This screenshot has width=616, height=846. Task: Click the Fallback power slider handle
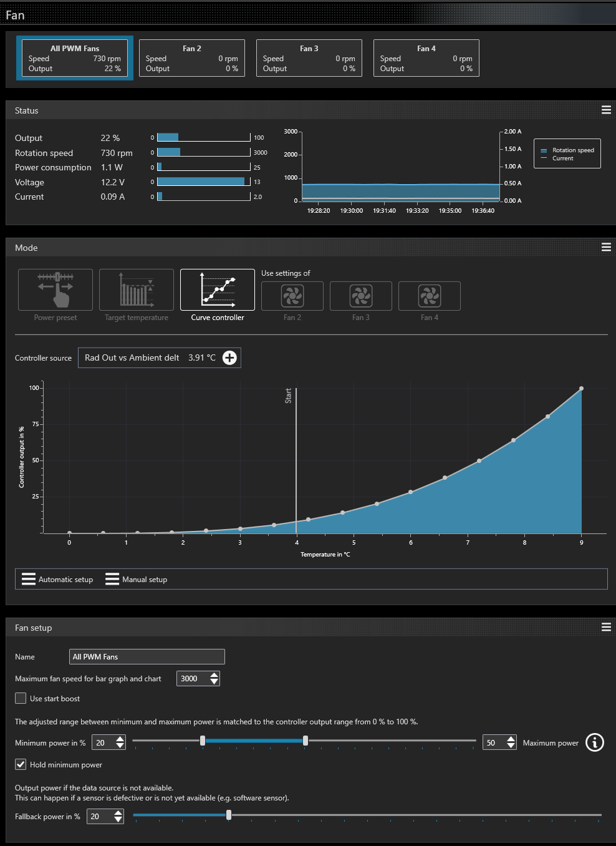coord(229,815)
